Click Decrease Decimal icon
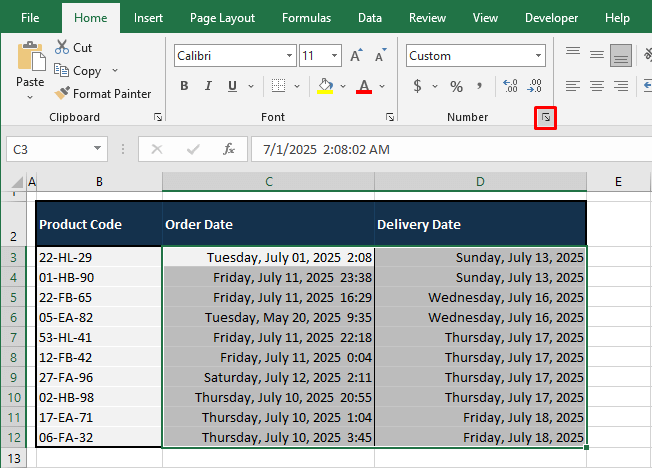This screenshot has width=652, height=468. (x=534, y=86)
